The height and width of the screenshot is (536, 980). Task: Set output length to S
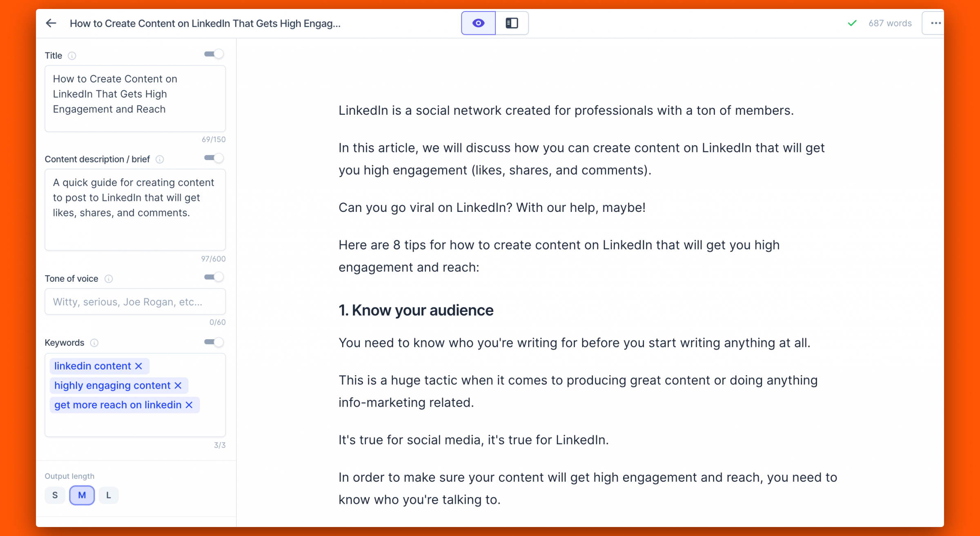point(55,495)
